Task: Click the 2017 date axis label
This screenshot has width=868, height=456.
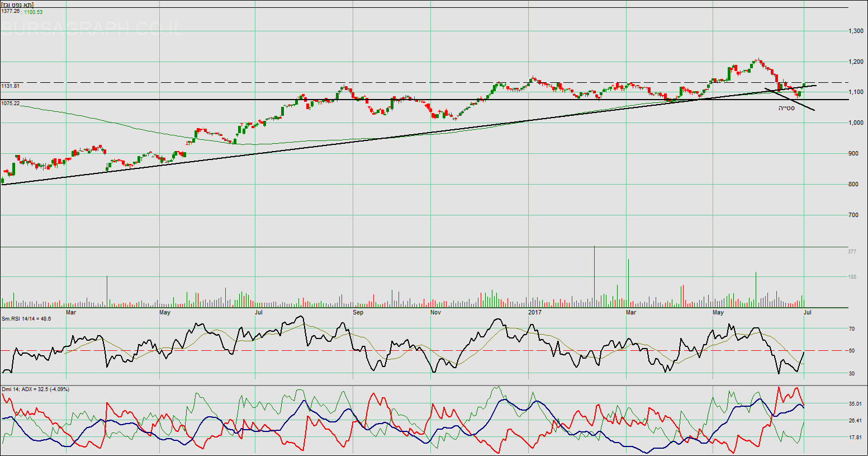Action: coord(535,312)
